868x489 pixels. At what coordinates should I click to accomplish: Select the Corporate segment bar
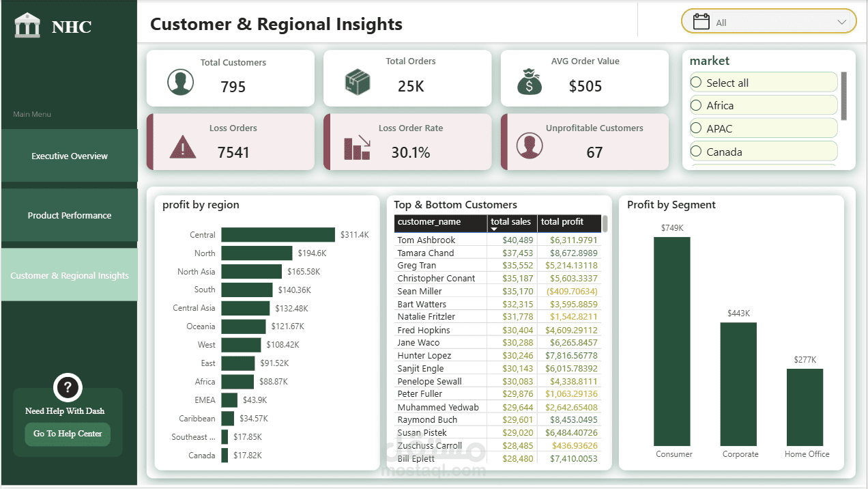coord(738,384)
